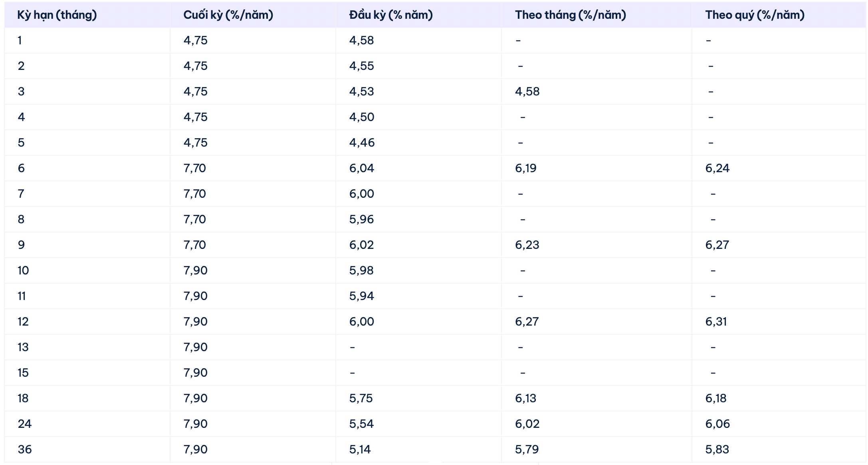Select the 6,04 Đầu kỳ rate cell
The height and width of the screenshot is (465, 868).
click(361, 168)
